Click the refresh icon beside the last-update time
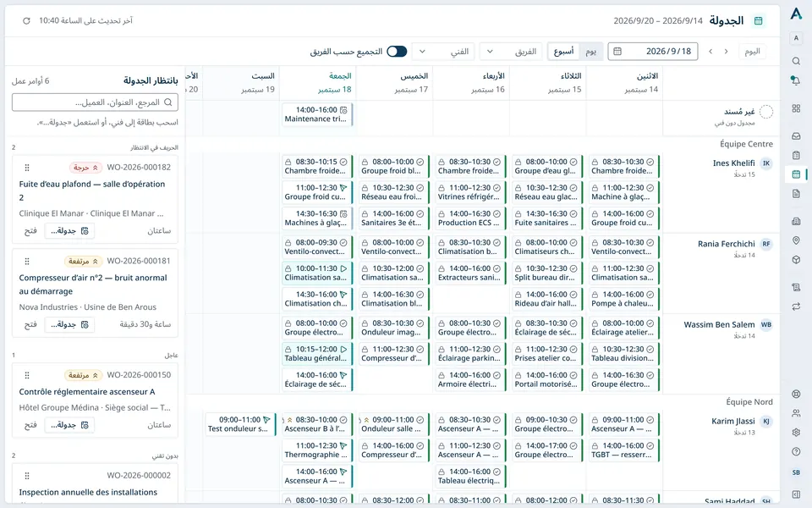Screen dimensions: 812x508 pos(26,20)
